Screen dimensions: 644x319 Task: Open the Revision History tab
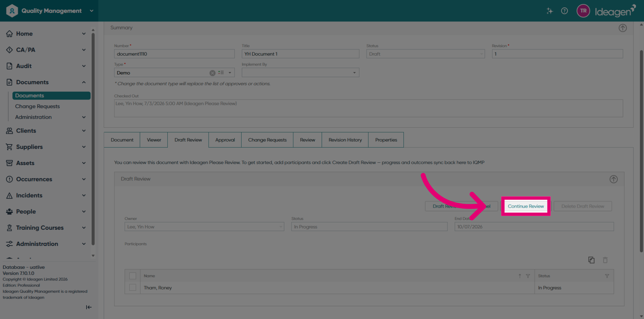point(345,140)
